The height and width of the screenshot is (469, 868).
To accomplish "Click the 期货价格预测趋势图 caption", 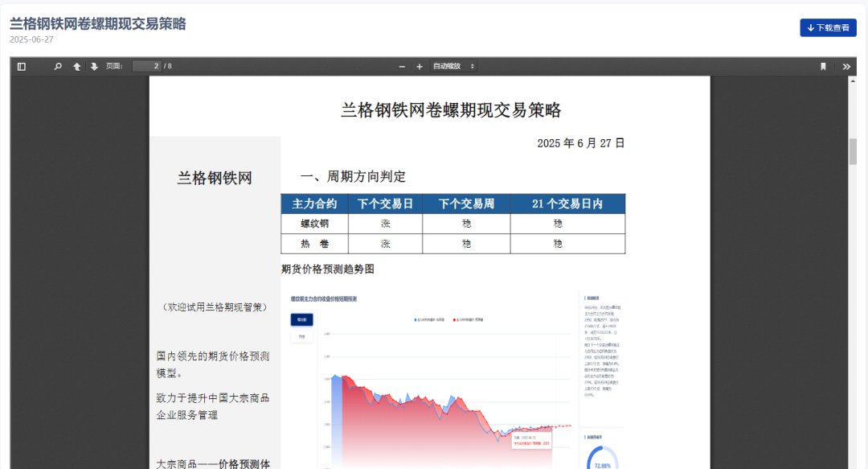I will 328,269.
